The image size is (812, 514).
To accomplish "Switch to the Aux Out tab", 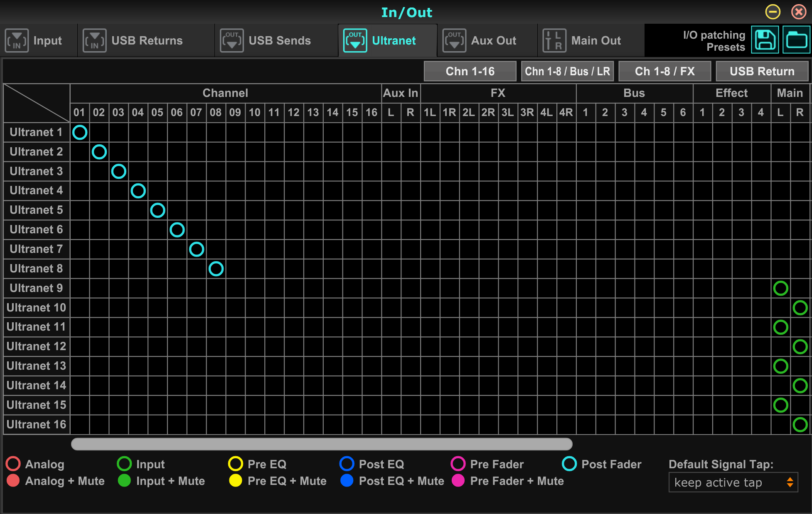I will tap(487, 41).
